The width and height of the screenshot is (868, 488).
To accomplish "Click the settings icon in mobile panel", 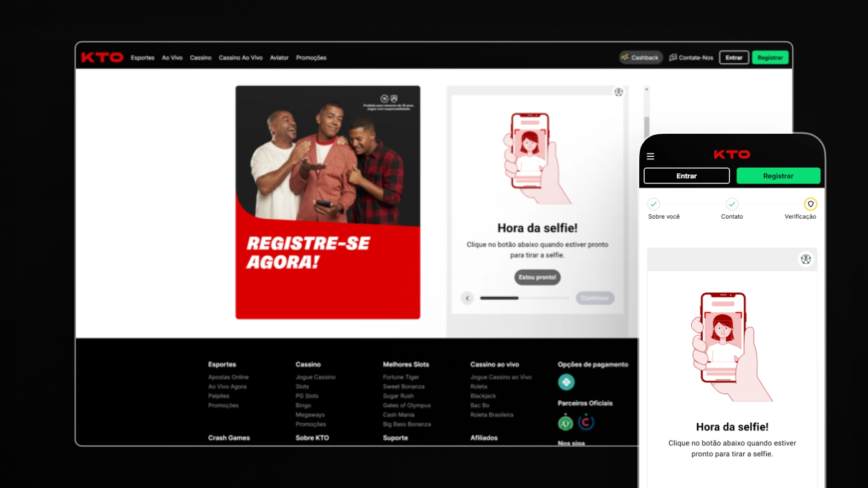I will 807,258.
